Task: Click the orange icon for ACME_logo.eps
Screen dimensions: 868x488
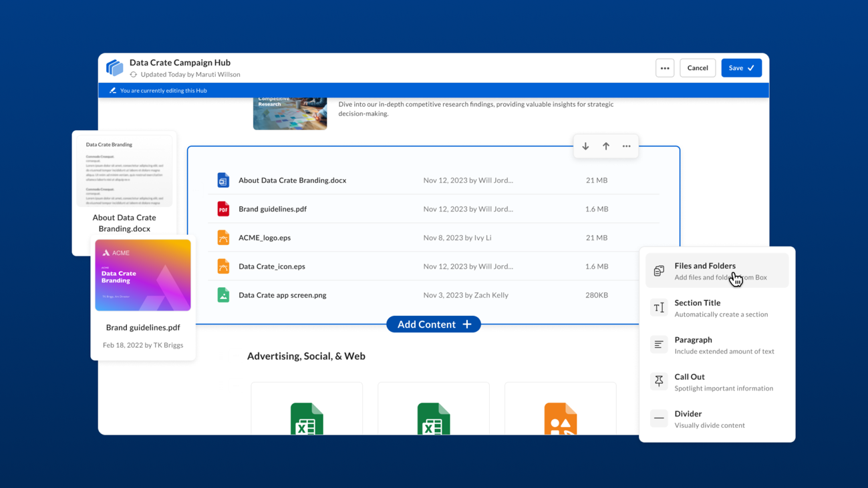Action: 223,238
